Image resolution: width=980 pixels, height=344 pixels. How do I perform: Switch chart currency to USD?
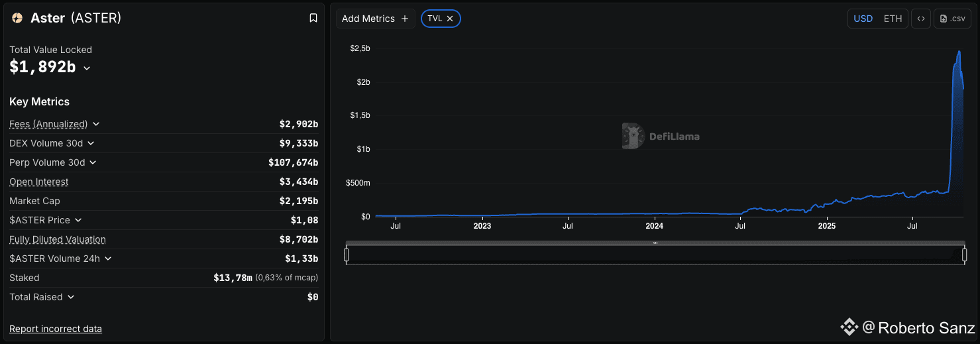point(863,19)
